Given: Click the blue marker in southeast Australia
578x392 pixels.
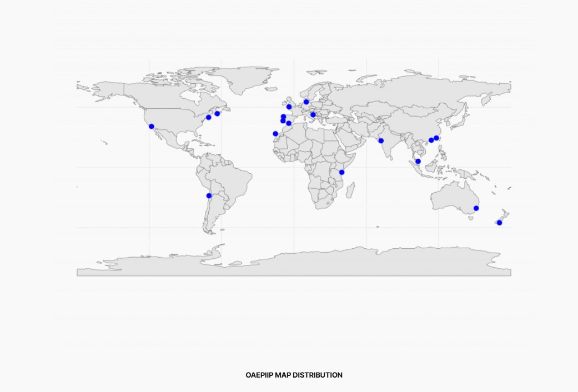Looking at the screenshot, I should [476, 208].
